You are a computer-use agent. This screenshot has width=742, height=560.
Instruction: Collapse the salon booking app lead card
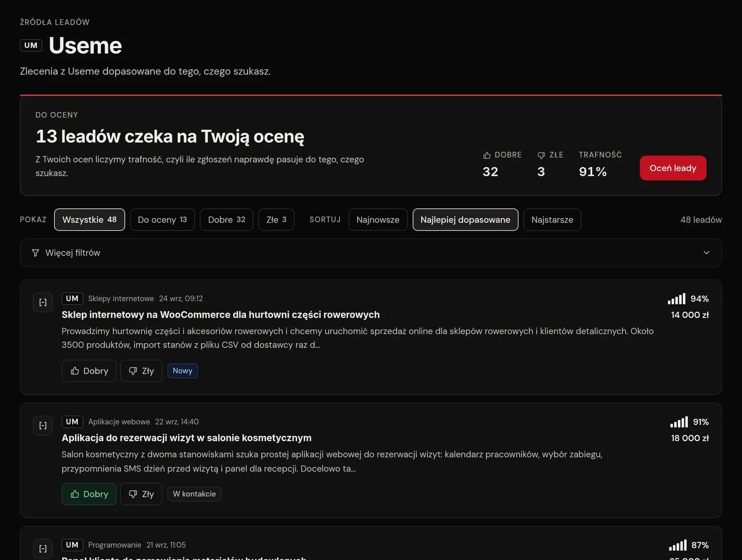43,426
